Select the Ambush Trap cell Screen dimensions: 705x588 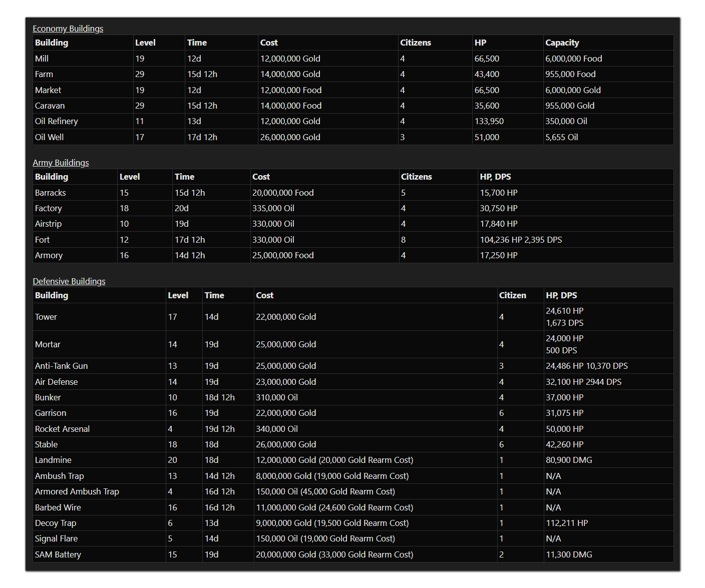pos(99,476)
